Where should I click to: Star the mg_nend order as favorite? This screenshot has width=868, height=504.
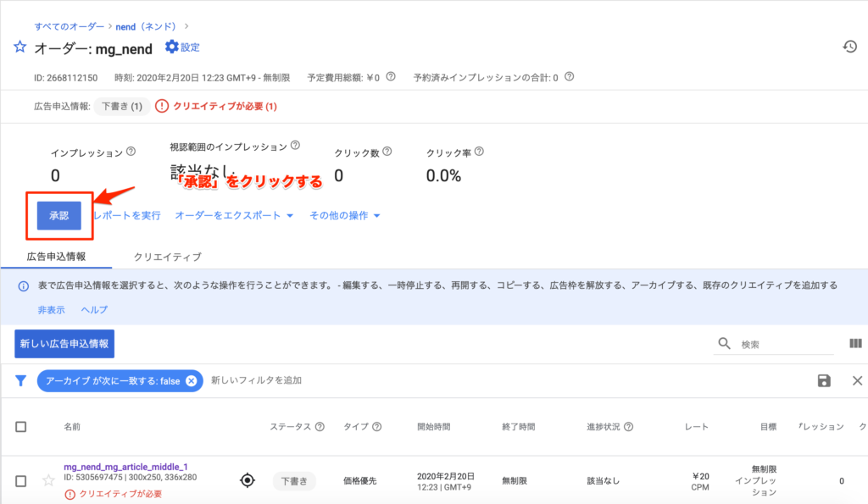20,47
